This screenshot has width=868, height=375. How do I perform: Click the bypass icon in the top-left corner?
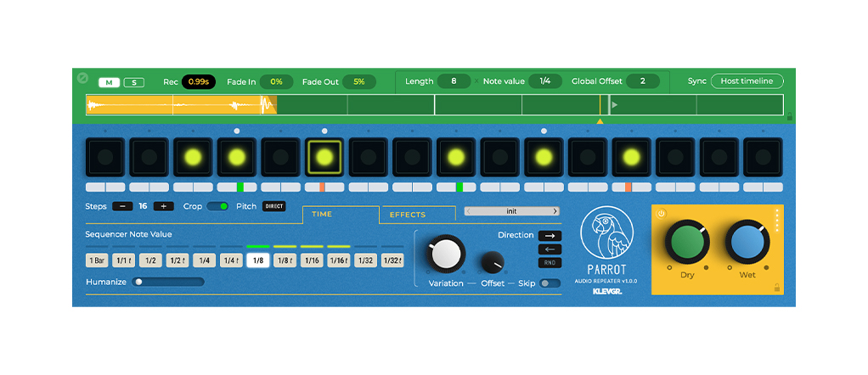[82, 78]
